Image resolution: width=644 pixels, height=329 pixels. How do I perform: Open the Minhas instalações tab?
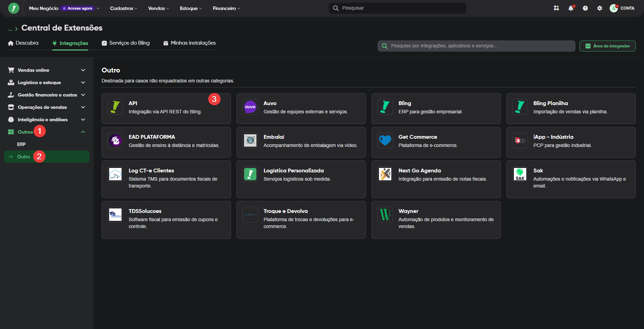tap(189, 43)
